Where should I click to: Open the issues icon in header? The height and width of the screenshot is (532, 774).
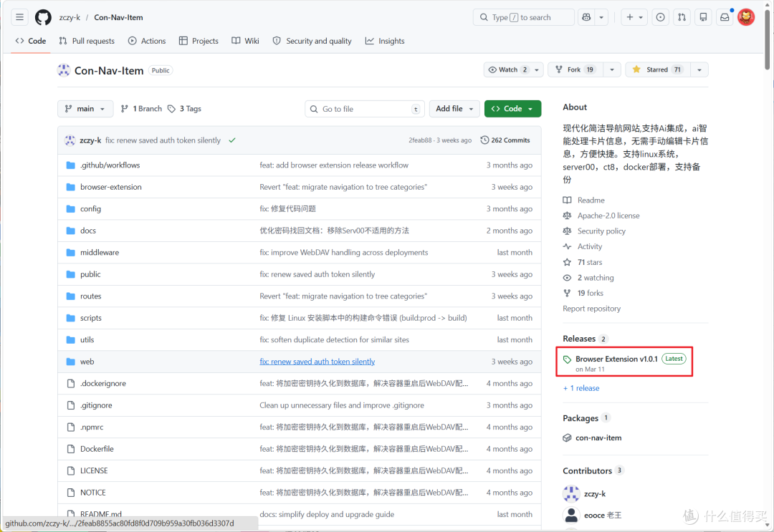point(660,17)
